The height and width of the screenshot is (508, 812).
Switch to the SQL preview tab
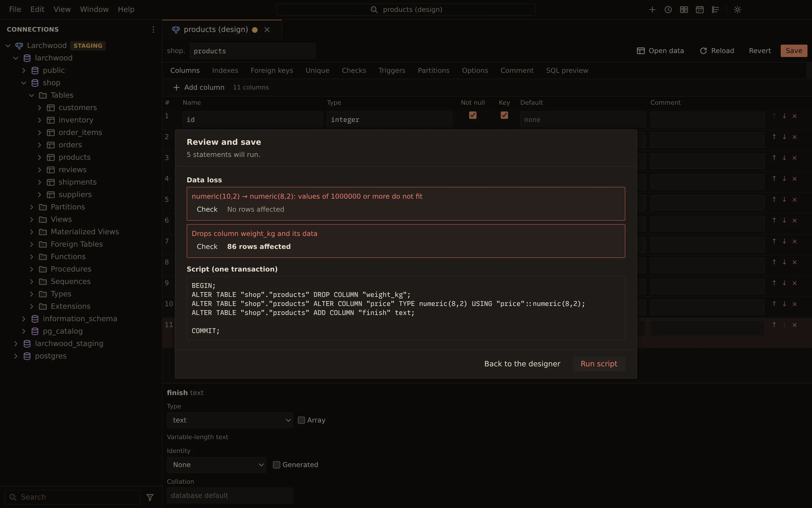(567, 71)
